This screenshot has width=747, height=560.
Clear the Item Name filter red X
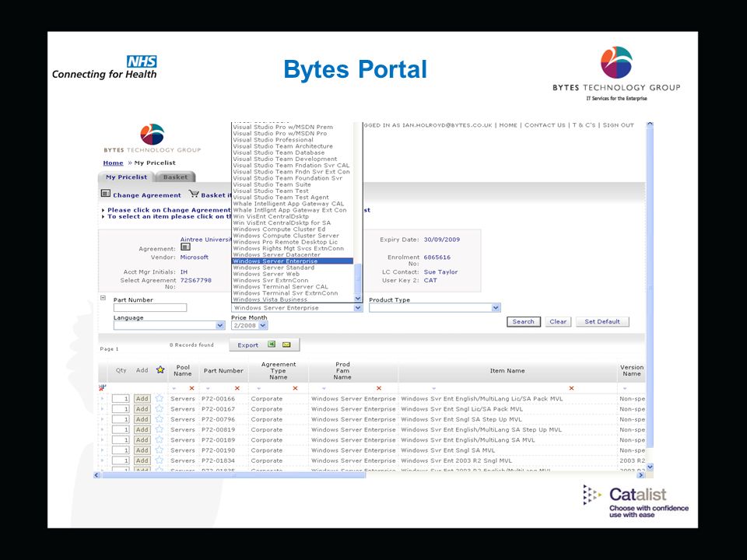coord(571,388)
